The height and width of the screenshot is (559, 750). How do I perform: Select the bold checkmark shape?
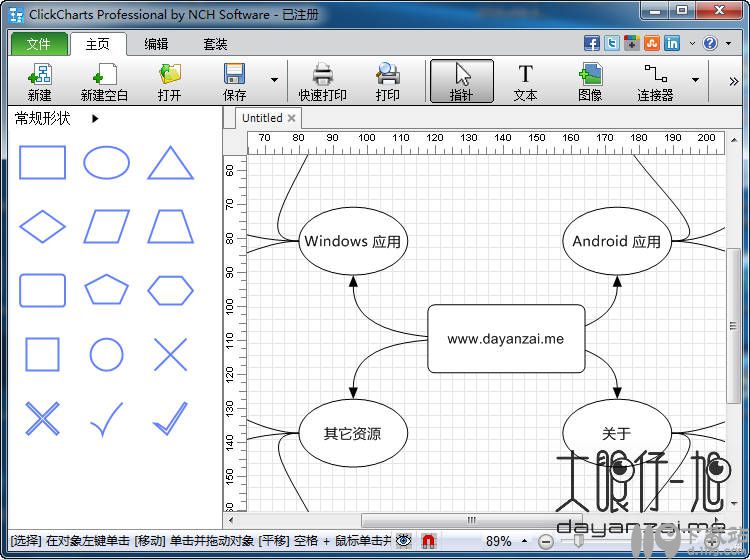pos(170,418)
